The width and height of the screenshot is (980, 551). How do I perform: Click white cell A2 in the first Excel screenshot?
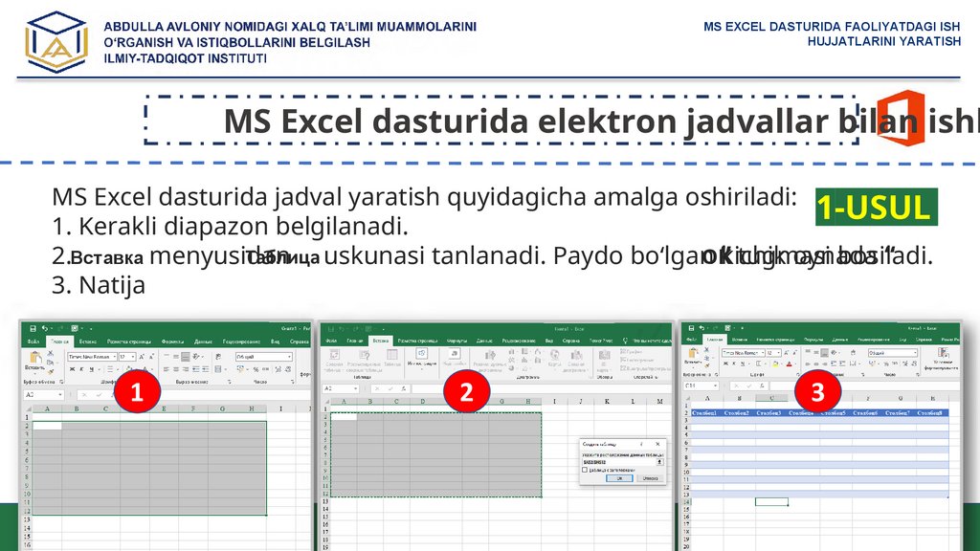coord(47,426)
